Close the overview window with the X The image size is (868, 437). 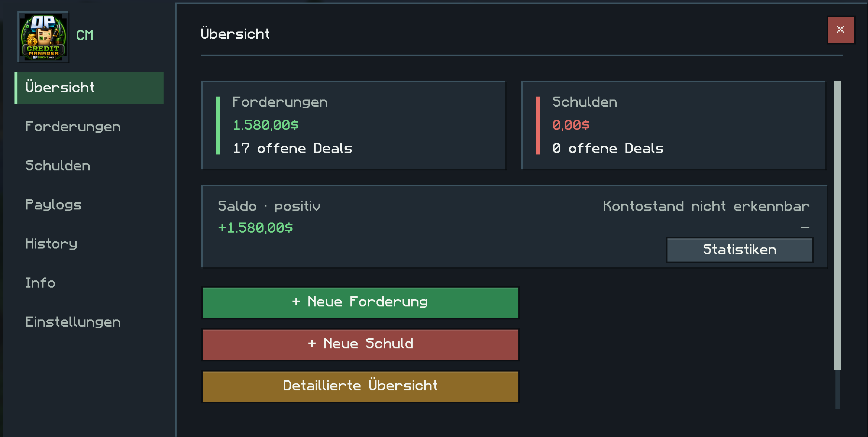841,30
